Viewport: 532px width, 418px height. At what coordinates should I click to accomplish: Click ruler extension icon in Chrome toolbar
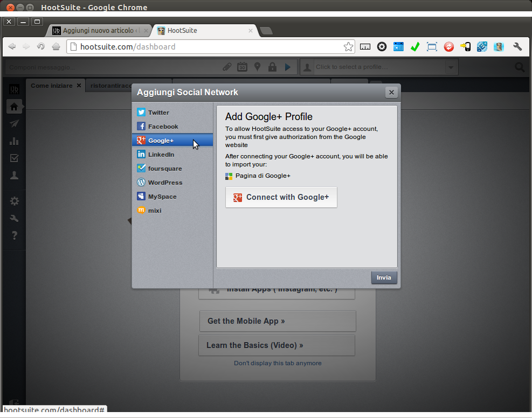[365, 47]
